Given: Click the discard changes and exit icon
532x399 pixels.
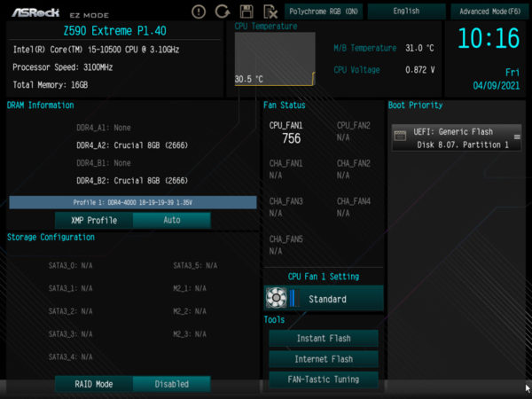Looking at the screenshot, I should [270, 12].
